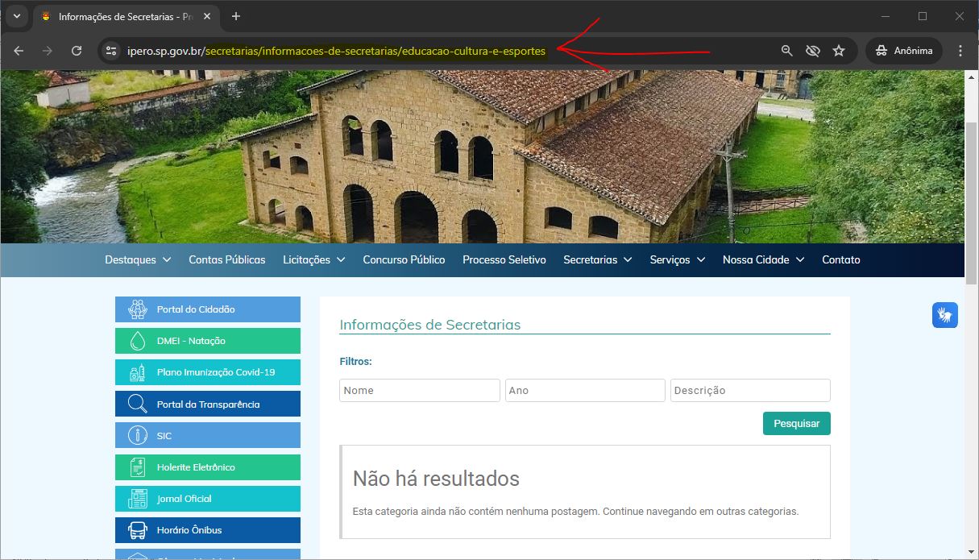
Task: Open the site information toggle in address bar
Action: [111, 51]
